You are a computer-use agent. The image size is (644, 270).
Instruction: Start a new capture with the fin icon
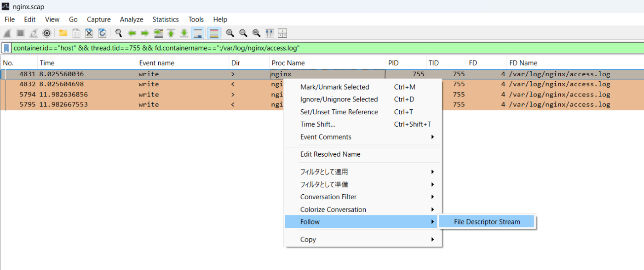coord(7,33)
